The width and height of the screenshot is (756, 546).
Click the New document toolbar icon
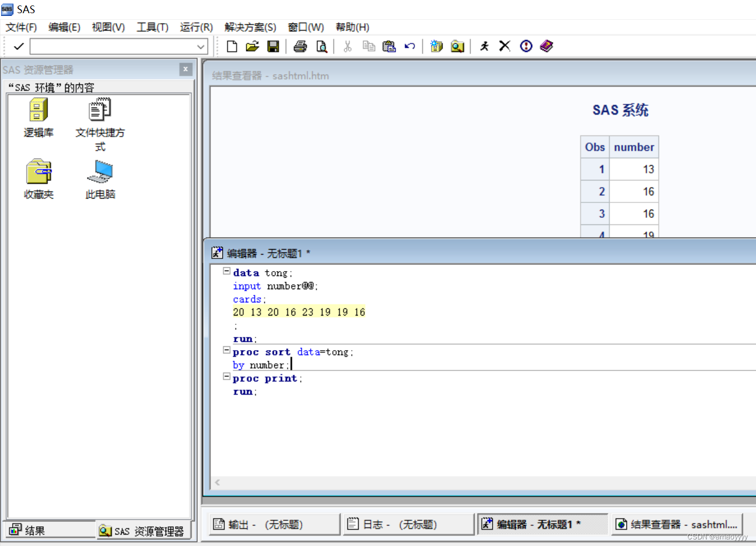coord(232,47)
